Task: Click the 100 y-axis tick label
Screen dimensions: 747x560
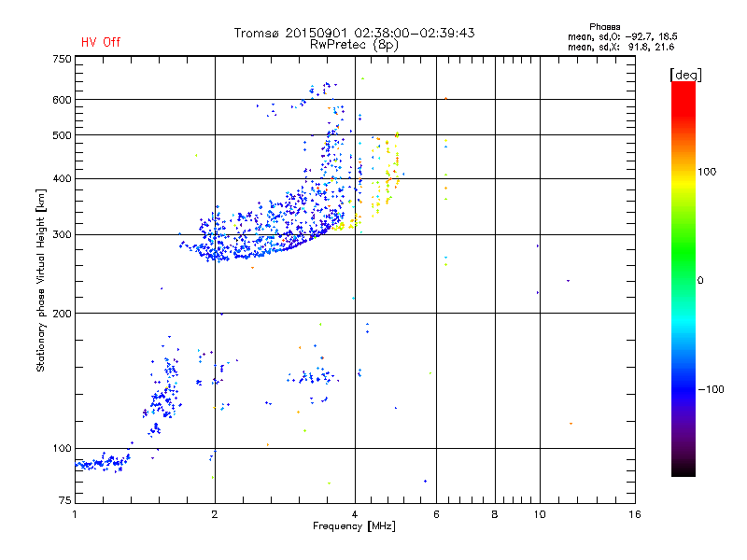Action: tap(62, 449)
